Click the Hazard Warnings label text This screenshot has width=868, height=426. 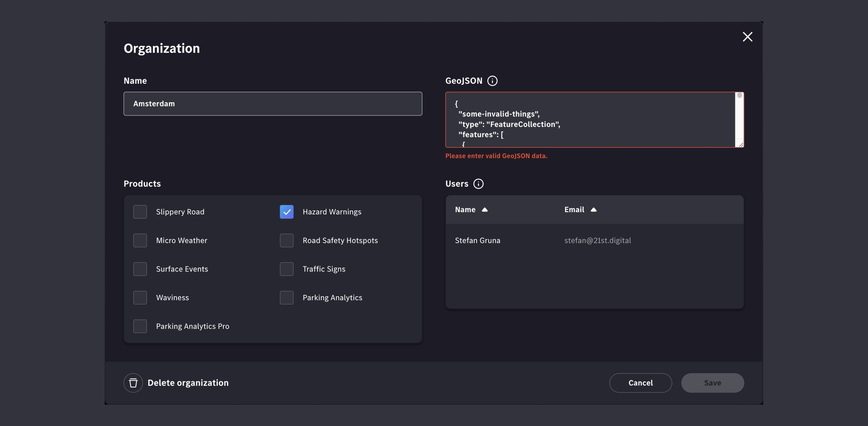click(x=332, y=212)
